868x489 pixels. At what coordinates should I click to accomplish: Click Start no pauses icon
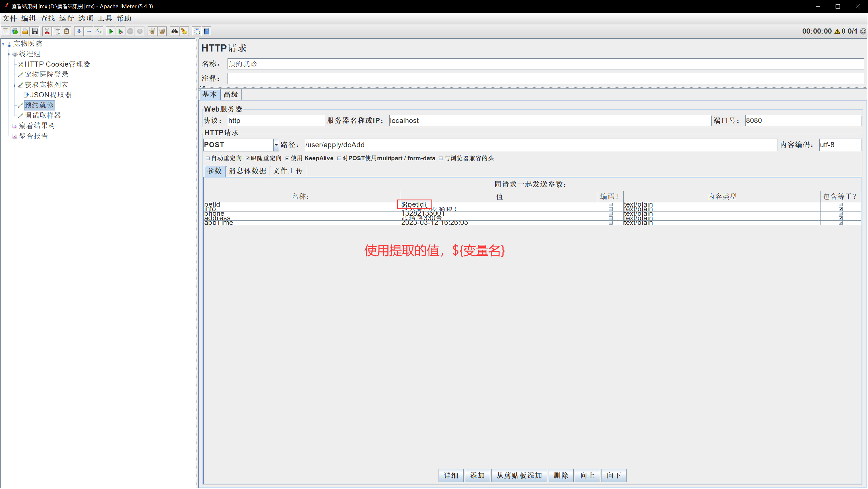tap(120, 31)
